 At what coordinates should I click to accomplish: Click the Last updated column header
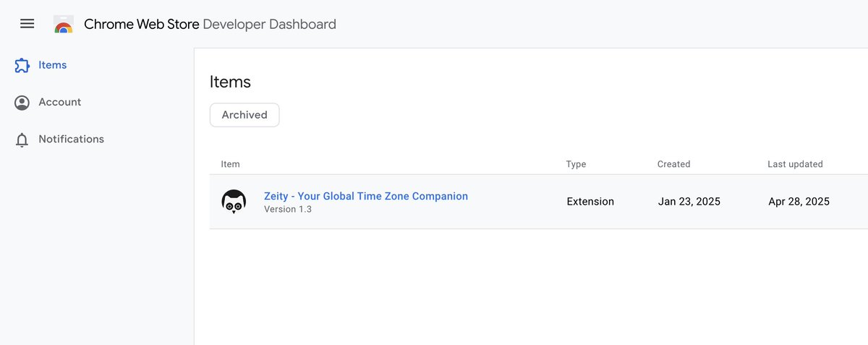coord(795,164)
